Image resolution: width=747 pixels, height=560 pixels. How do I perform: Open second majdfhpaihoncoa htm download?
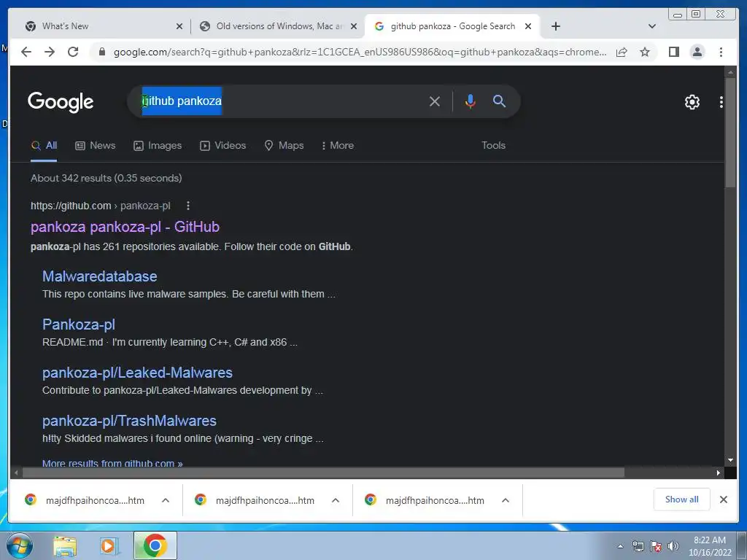(255, 500)
